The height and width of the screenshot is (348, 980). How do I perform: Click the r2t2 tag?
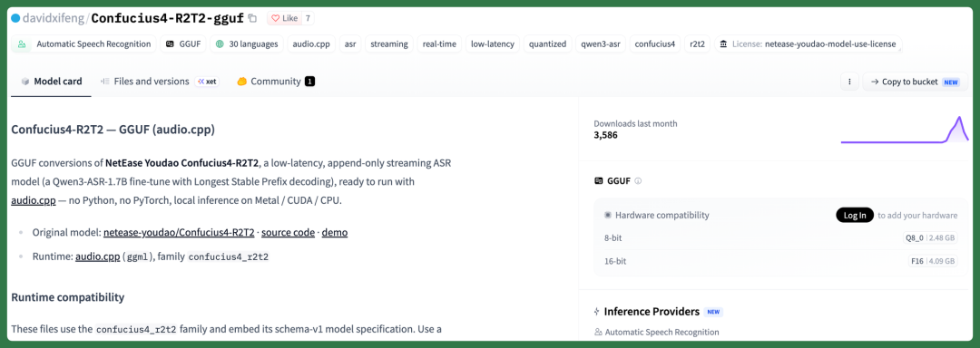698,44
